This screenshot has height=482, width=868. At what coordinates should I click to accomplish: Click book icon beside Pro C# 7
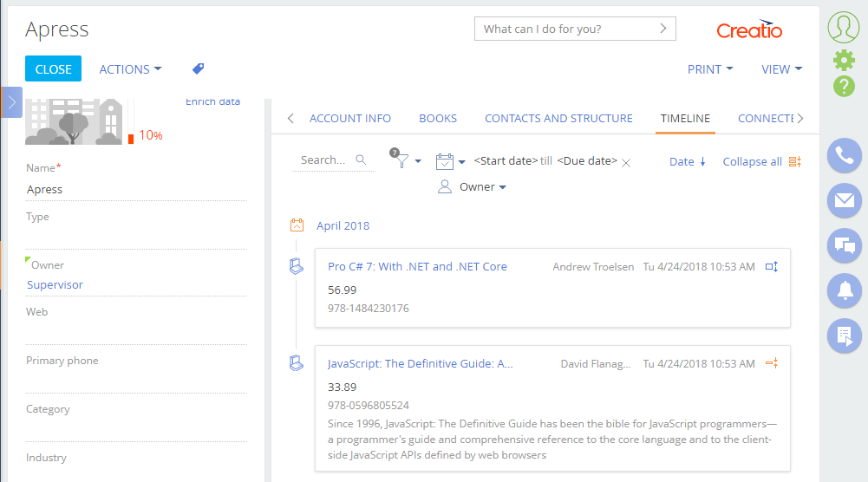297,266
